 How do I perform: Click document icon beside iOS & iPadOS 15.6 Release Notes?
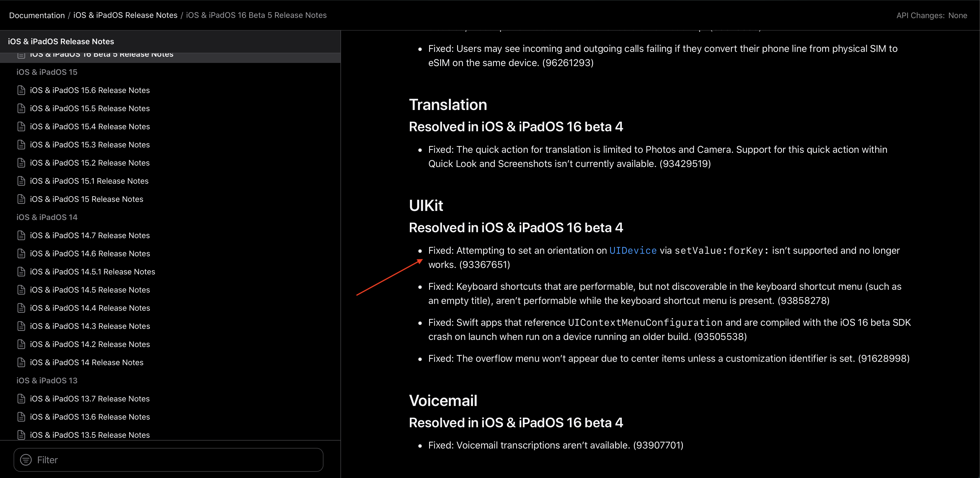(21, 90)
